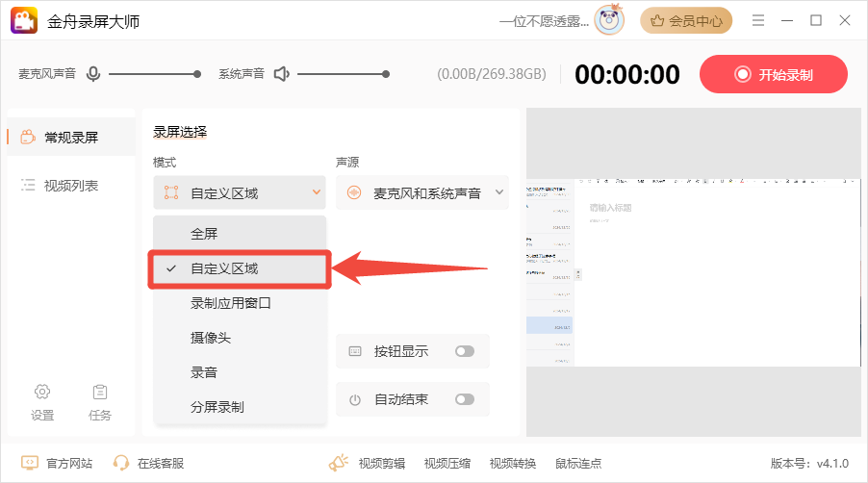868x483 pixels.
Task: Choose 录音 mode option
Action: tap(240, 372)
